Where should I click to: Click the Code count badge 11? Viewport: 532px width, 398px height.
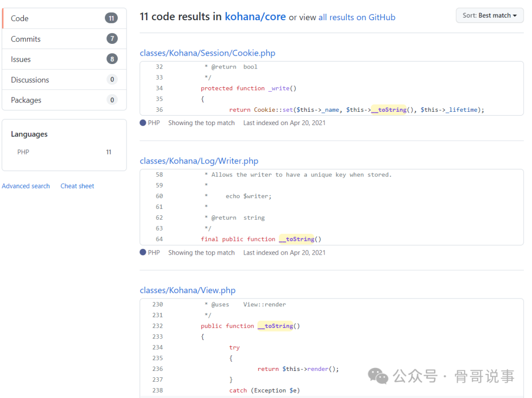(x=111, y=18)
